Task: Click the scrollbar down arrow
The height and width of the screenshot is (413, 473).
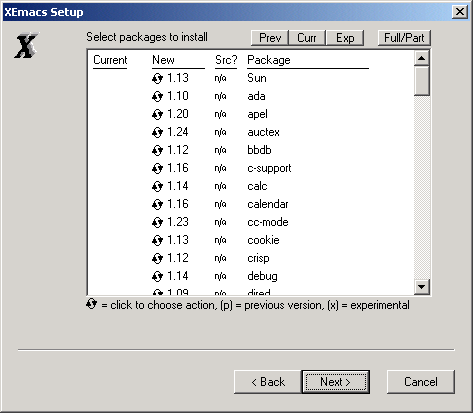Action: pos(422,287)
